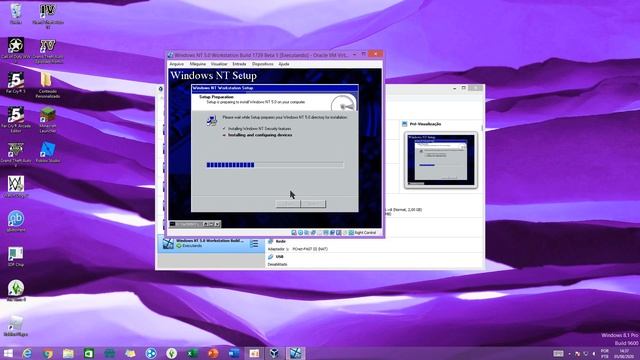
Task: Click the VM mini toolbar at the guest screen bottom
Action: click(195, 224)
